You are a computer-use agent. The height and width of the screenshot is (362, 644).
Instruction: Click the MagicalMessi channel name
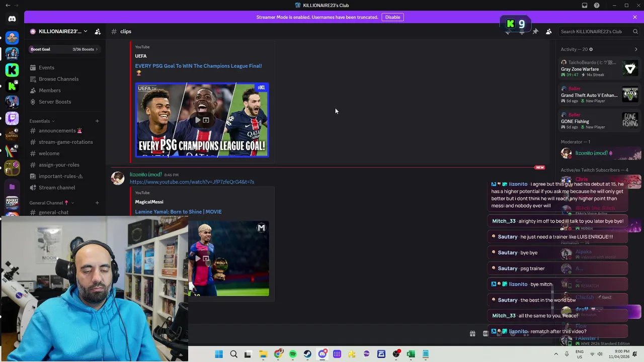tap(149, 202)
